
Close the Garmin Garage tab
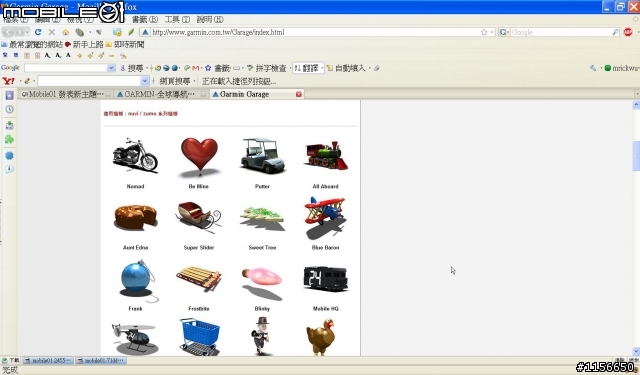(x=299, y=94)
